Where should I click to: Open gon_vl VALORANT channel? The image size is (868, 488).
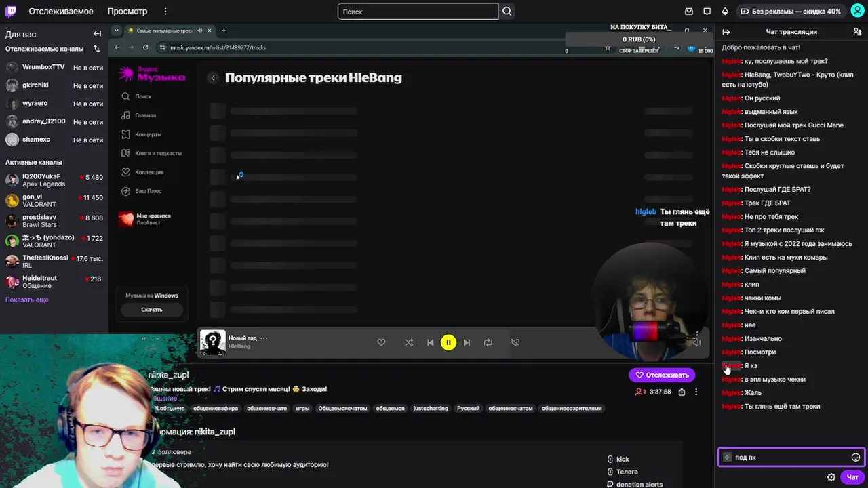click(54, 201)
